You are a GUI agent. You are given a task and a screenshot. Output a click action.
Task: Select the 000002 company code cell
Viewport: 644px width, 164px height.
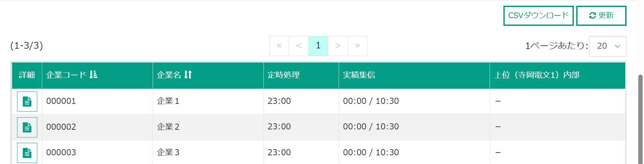(x=97, y=127)
